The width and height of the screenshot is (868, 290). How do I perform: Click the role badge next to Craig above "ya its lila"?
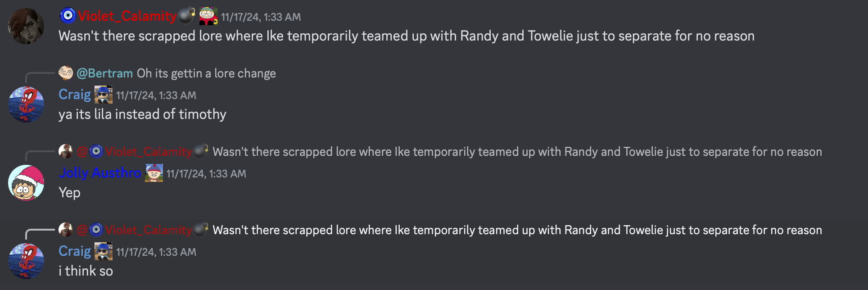click(104, 95)
